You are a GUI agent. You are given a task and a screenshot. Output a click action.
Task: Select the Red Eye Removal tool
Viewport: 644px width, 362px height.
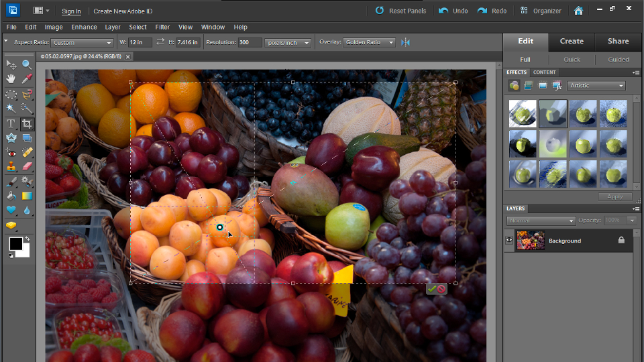[11, 153]
